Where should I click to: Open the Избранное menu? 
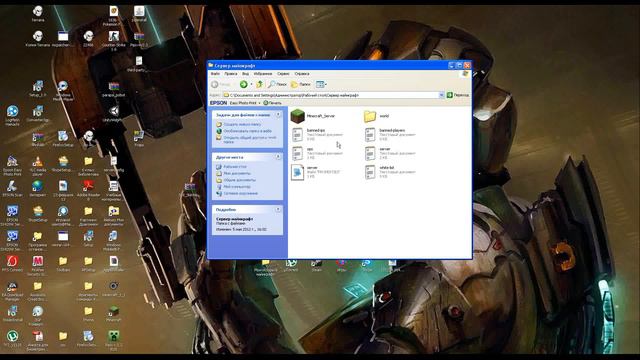[x=263, y=74]
